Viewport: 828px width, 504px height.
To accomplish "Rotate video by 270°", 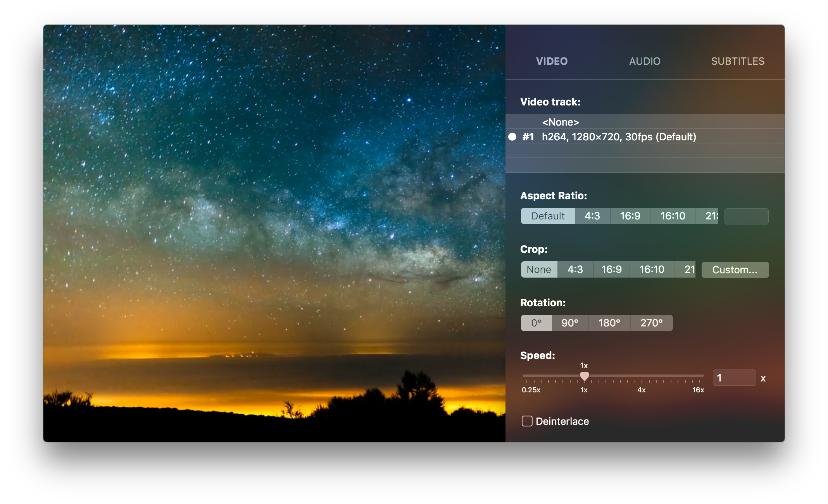I will 651,323.
